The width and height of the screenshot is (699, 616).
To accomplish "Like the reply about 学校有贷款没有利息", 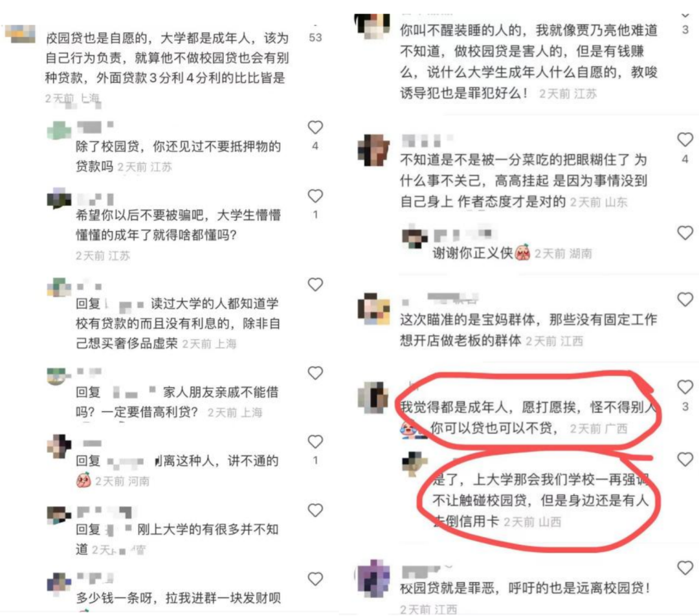I will click(315, 284).
